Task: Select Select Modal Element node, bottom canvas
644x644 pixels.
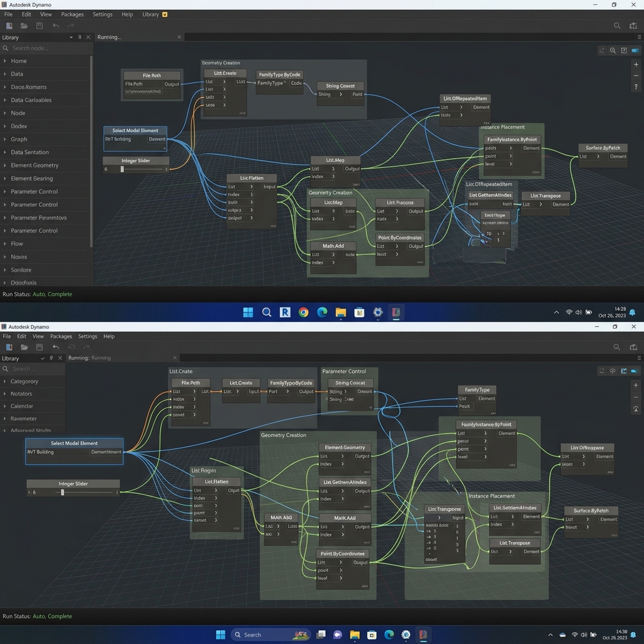Action: click(74, 452)
